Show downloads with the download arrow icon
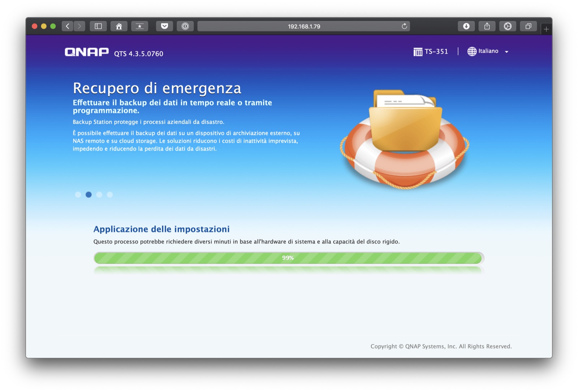 pyautogui.click(x=466, y=26)
